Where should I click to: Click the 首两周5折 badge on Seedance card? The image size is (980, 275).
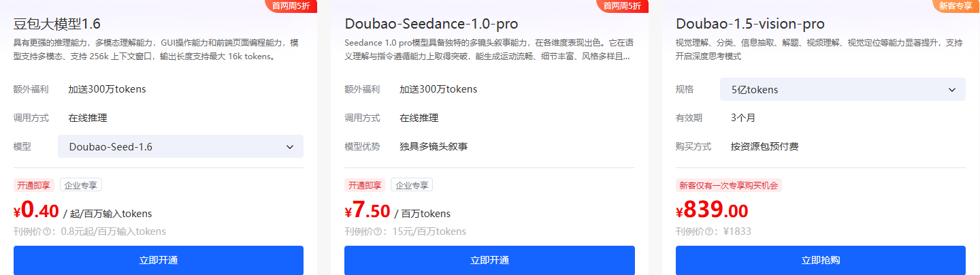point(623,6)
